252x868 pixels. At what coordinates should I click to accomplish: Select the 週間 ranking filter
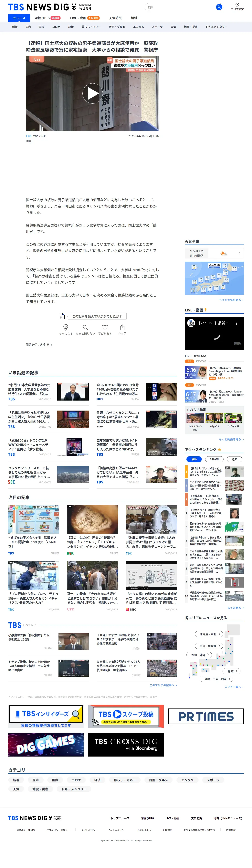click(235, 459)
